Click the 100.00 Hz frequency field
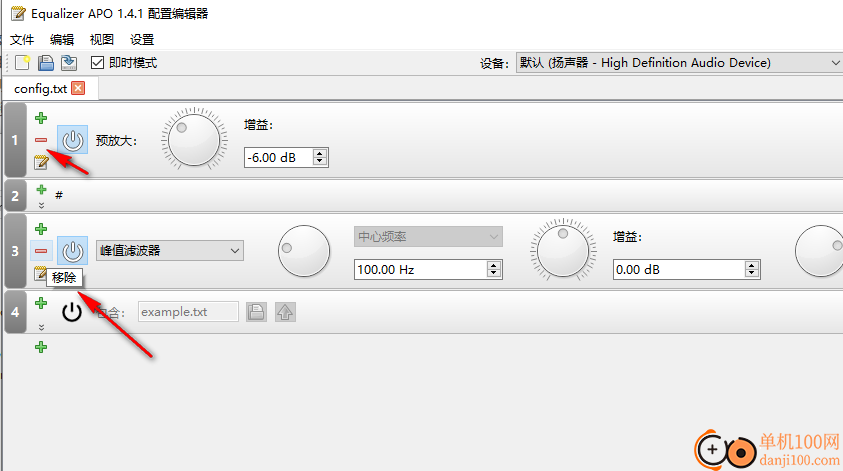This screenshot has width=843, height=471. (x=420, y=269)
